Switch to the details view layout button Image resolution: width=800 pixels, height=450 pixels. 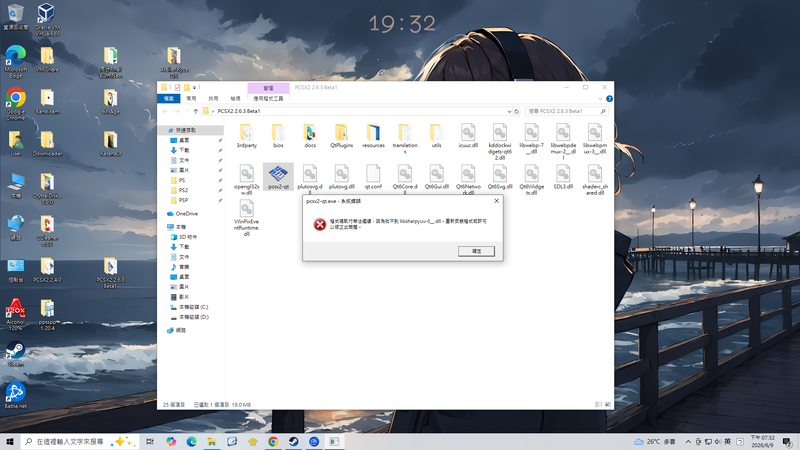tap(598, 405)
